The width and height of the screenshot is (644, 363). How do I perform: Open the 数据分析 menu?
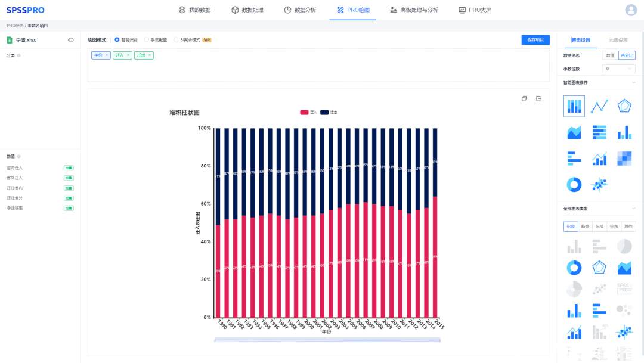coord(300,10)
